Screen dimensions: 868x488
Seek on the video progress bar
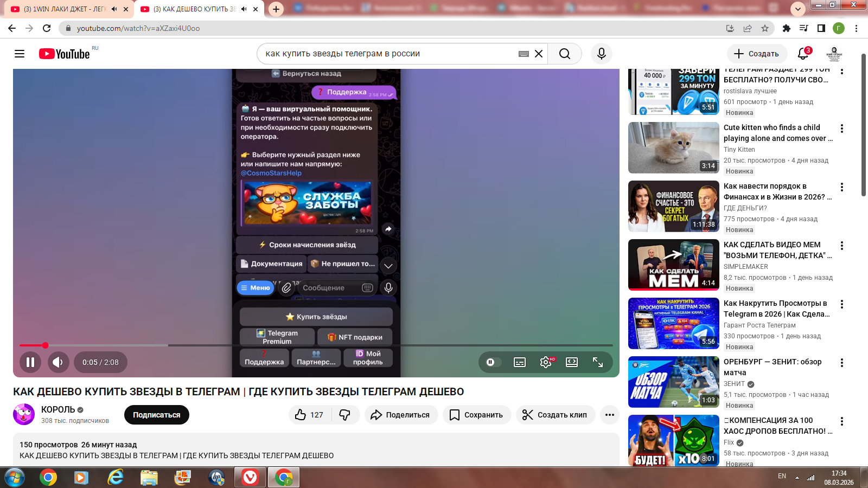(x=316, y=345)
